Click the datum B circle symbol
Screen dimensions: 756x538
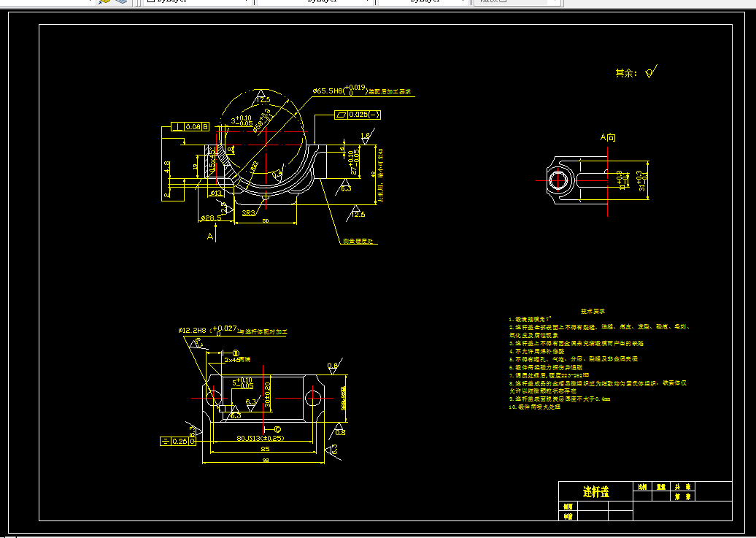tap(236, 353)
